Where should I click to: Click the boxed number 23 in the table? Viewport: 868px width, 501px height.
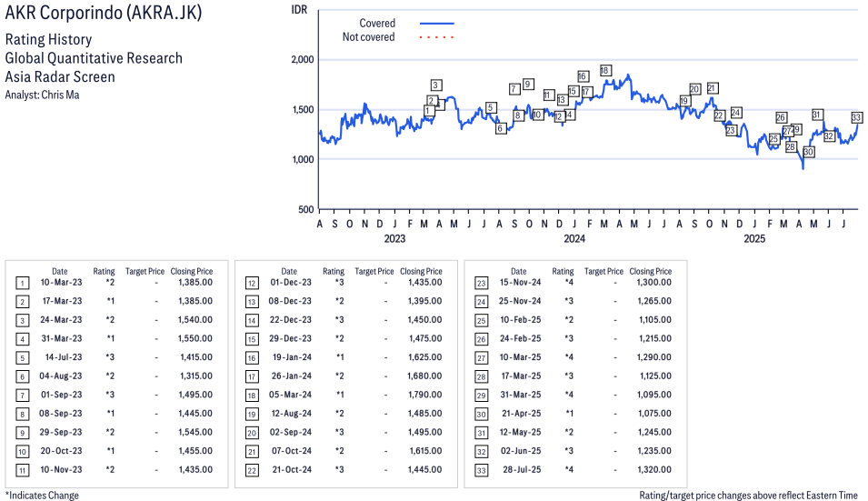click(481, 284)
